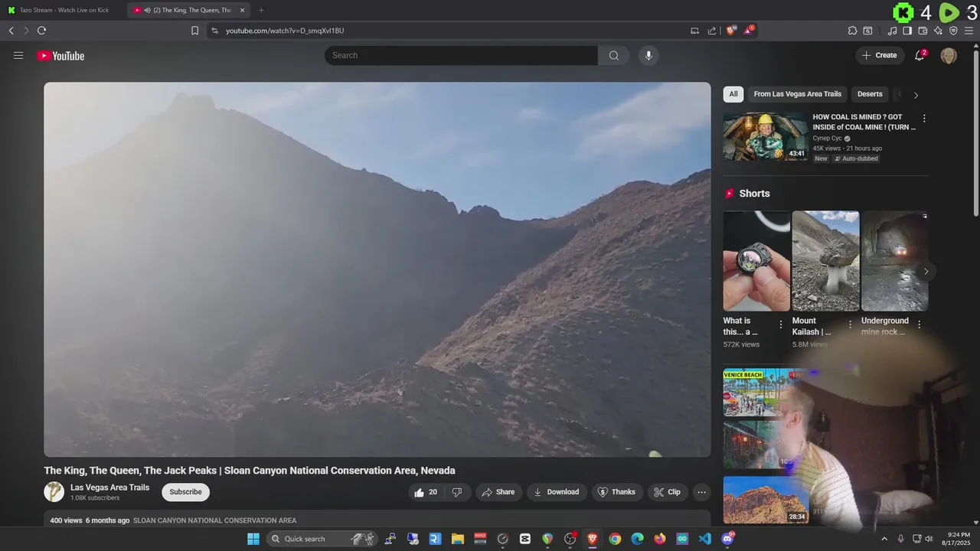Open the site information icon beside the URL
980x551 pixels.
(214, 31)
